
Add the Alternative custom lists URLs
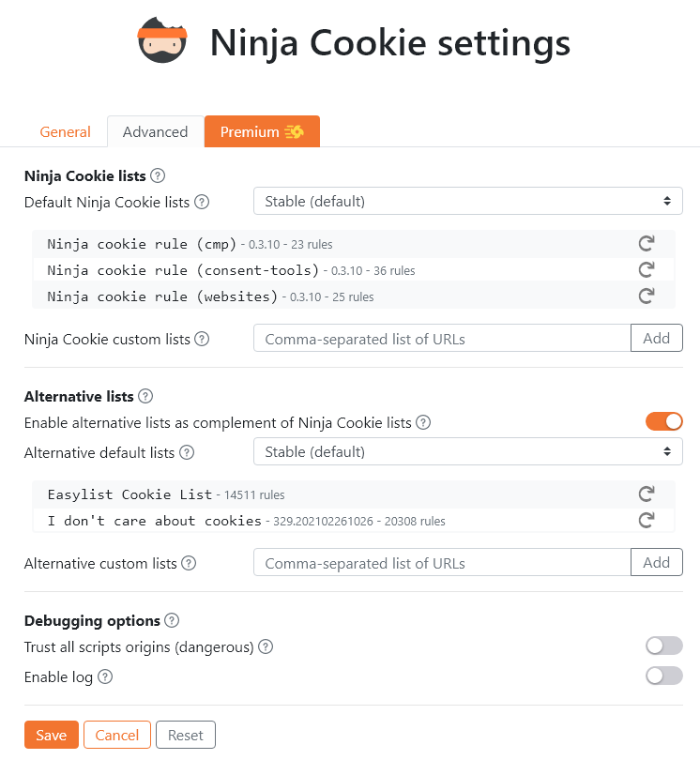[x=656, y=563]
